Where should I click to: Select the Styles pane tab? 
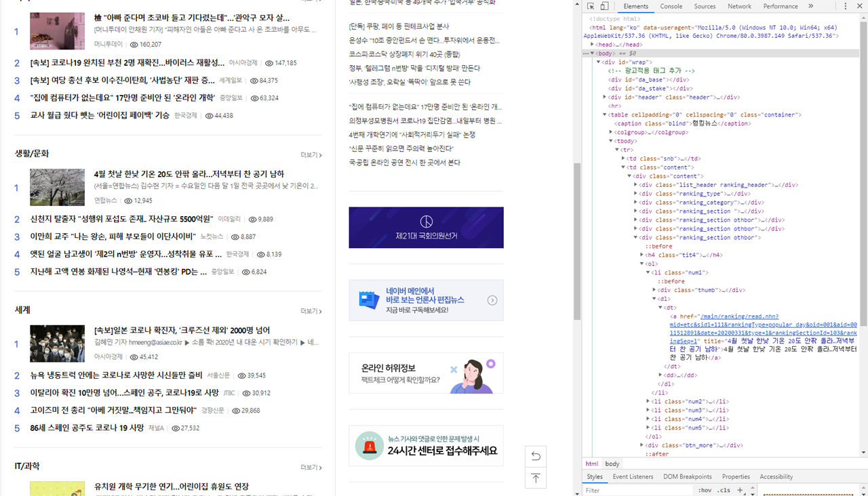click(x=595, y=476)
